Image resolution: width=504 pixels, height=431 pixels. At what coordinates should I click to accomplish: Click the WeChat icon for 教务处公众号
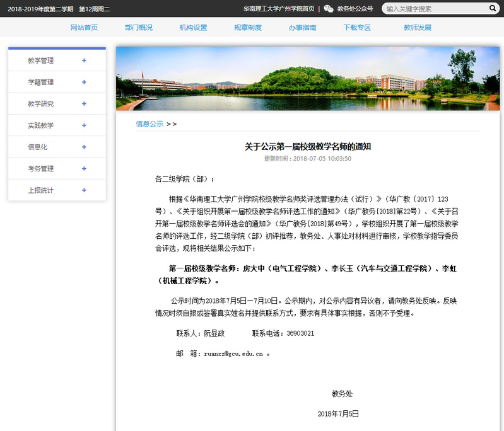point(329,9)
